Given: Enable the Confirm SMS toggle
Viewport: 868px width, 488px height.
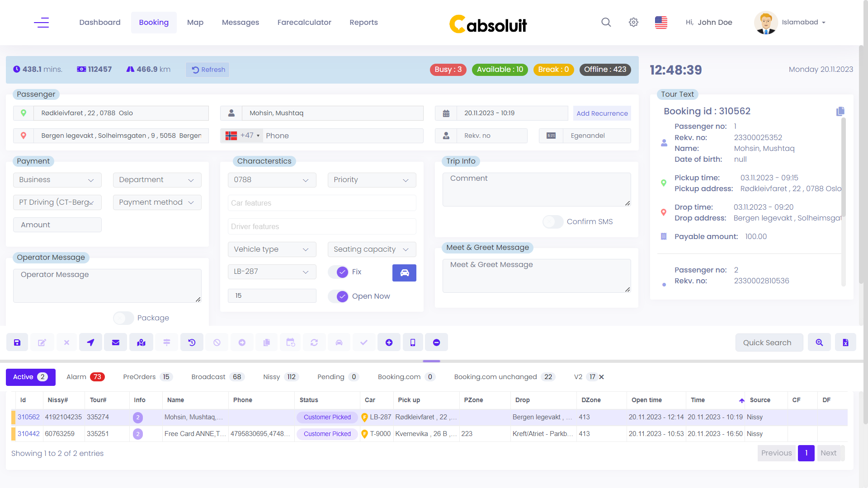Looking at the screenshot, I should pyautogui.click(x=552, y=221).
